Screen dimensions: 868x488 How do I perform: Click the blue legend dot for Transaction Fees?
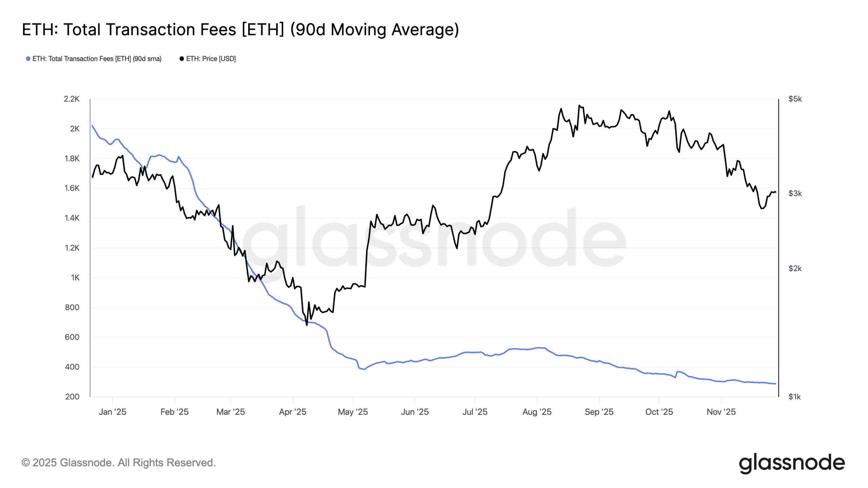click(28, 59)
